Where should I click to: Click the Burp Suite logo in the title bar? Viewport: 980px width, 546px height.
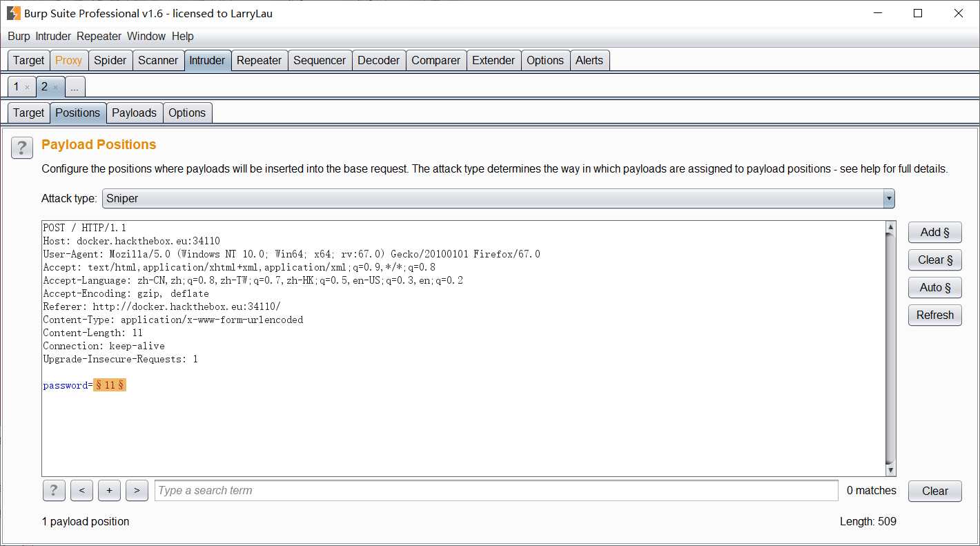tap(13, 13)
